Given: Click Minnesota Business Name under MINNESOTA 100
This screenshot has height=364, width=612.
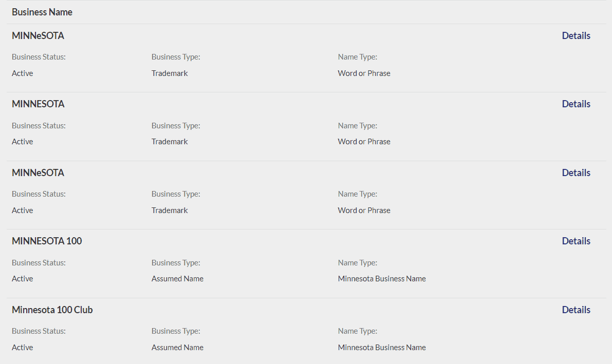Looking at the screenshot, I should (x=382, y=279).
